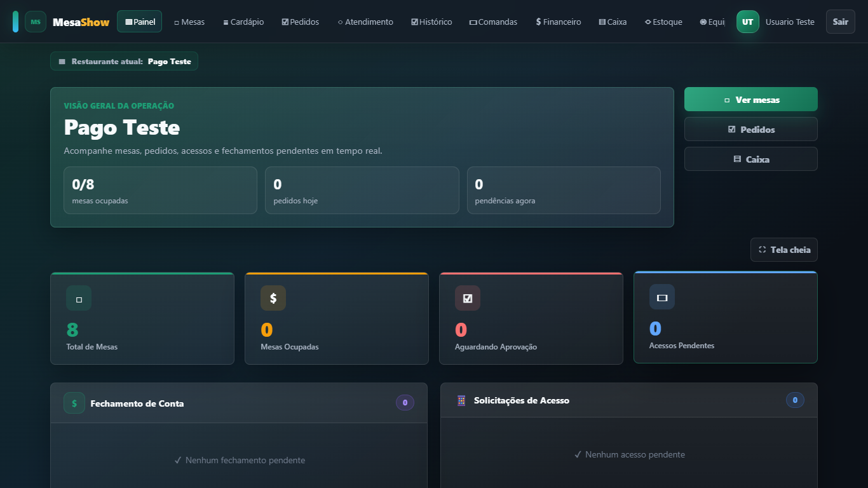Enable full screen with Tela cheia
The width and height of the screenshot is (868, 488).
tap(784, 250)
